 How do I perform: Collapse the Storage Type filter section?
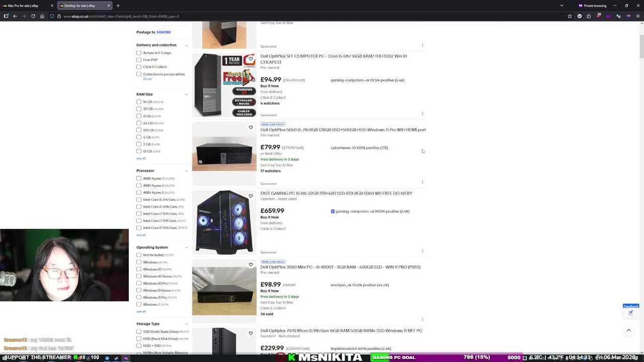(186, 324)
